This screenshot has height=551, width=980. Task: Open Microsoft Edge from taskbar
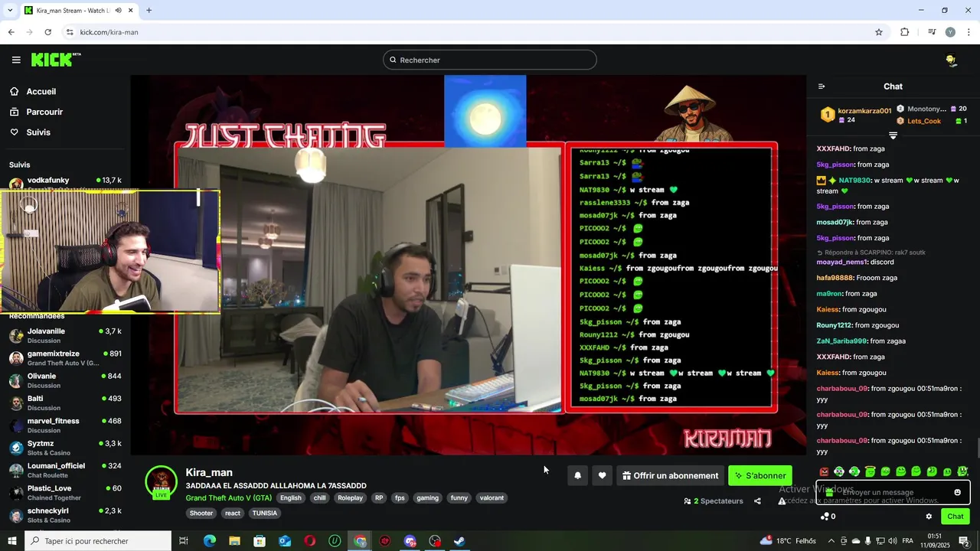[x=209, y=541]
